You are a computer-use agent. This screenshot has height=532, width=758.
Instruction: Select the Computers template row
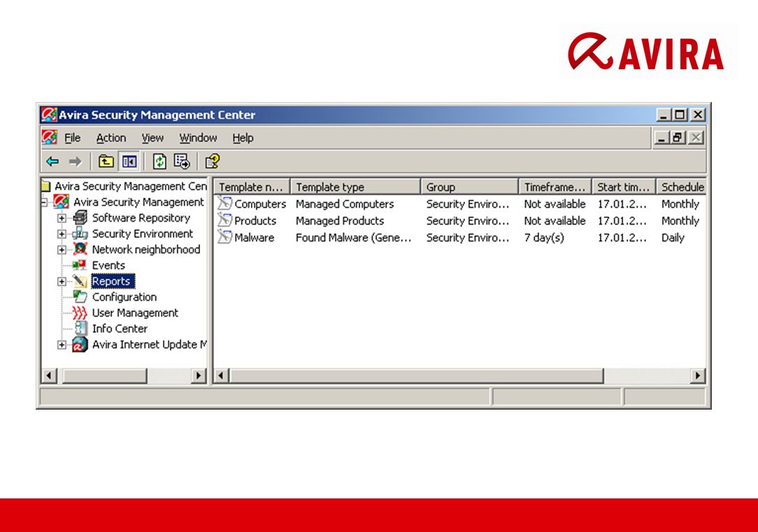(459, 204)
